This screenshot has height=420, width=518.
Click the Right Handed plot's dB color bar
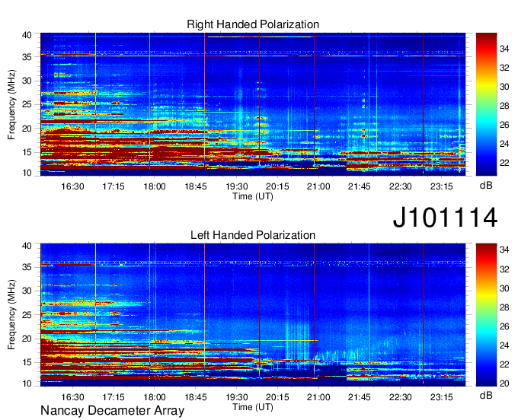point(486,104)
